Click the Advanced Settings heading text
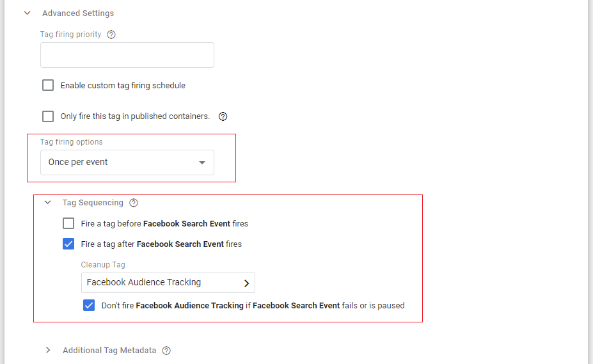 78,13
